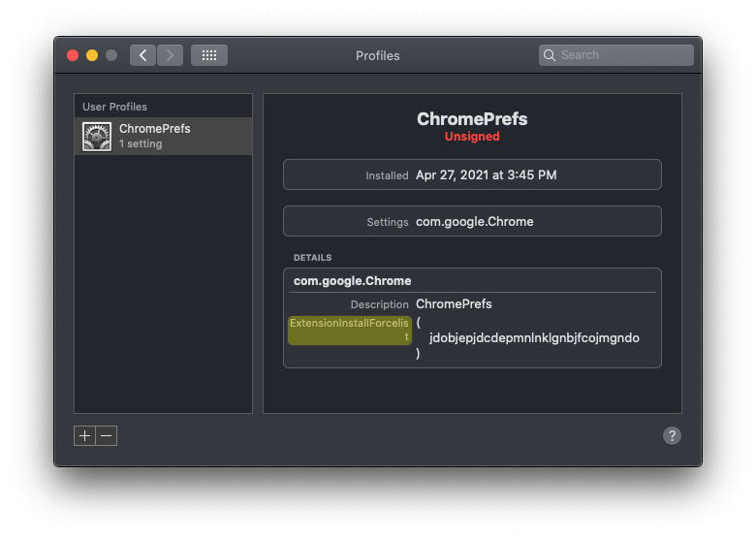This screenshot has width=756, height=538.
Task: Click the magnifying glass search icon
Action: click(x=550, y=55)
